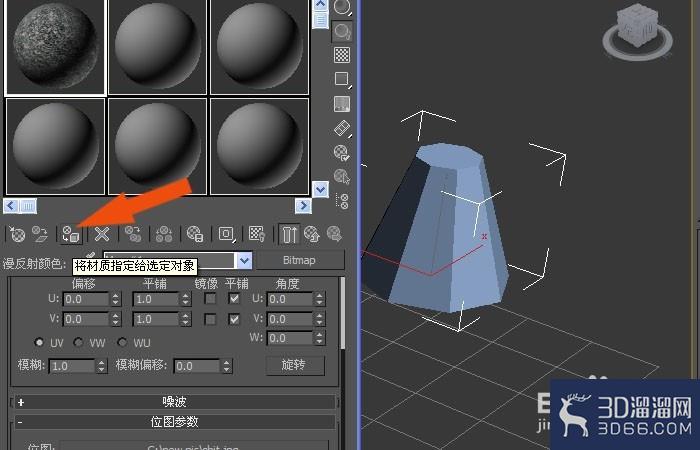Toggle the Backlight icon
This screenshot has height=450, width=700.
[x=342, y=31]
